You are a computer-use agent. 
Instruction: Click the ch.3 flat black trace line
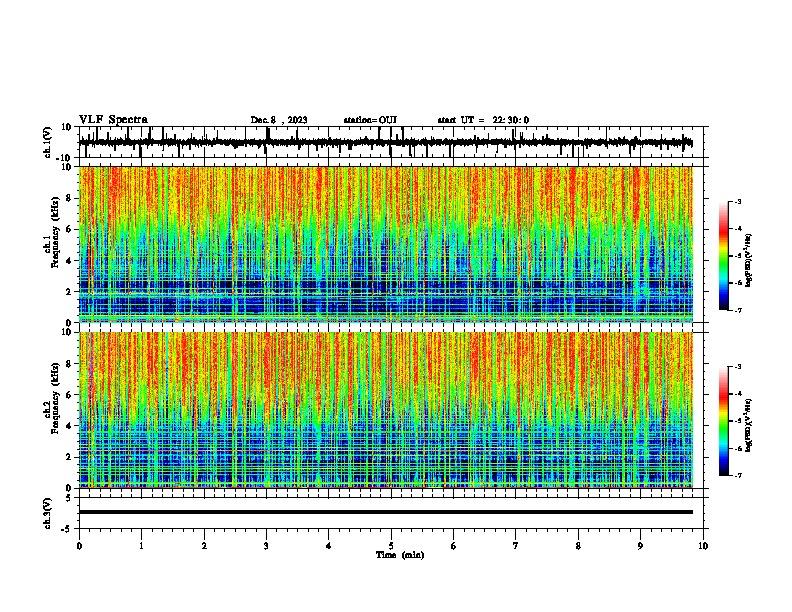point(385,512)
